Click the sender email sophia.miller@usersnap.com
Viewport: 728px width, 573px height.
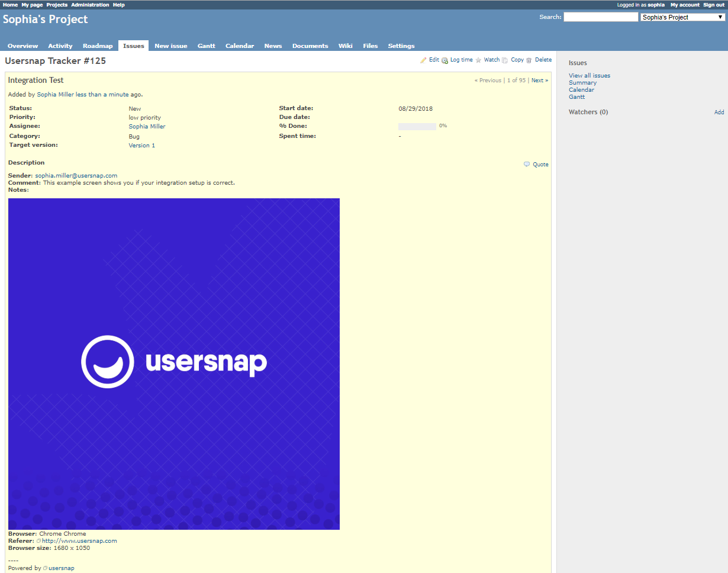pyautogui.click(x=76, y=176)
